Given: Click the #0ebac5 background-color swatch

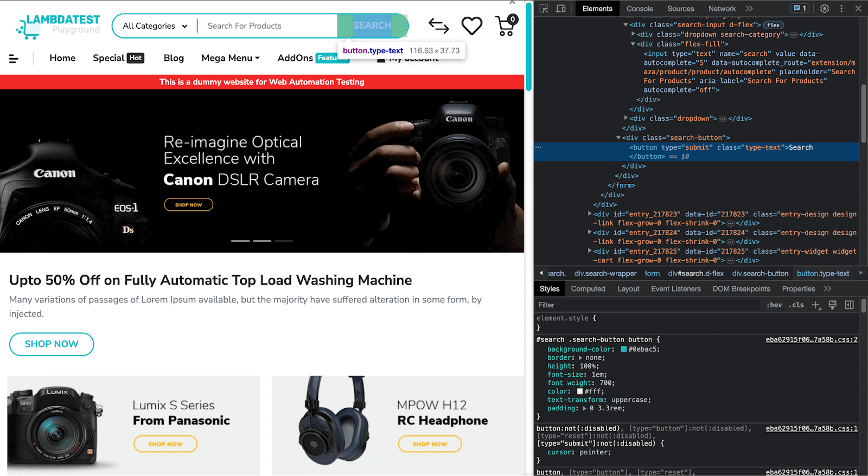Looking at the screenshot, I should coord(624,349).
